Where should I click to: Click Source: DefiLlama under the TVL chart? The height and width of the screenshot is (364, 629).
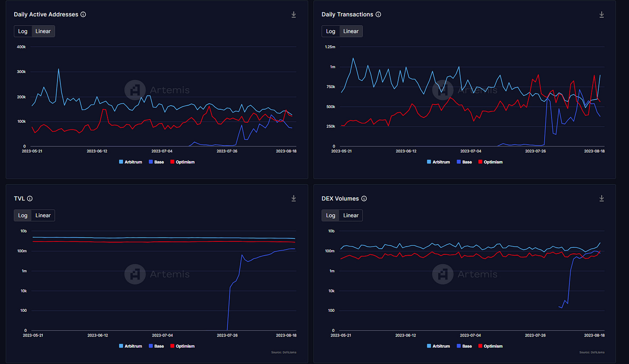[284, 352]
